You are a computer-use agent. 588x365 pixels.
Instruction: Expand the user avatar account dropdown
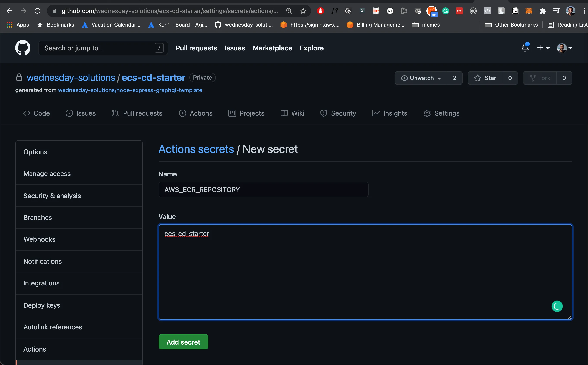pos(564,48)
